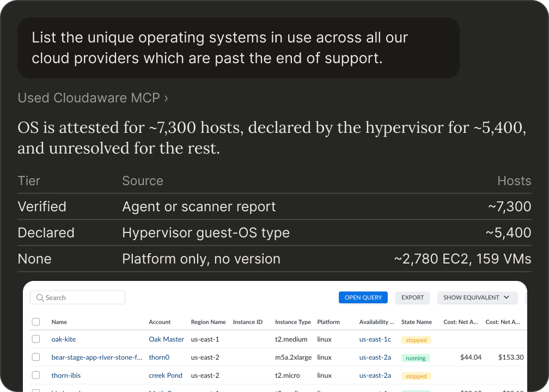Sort by Region Name column header

[208, 322]
